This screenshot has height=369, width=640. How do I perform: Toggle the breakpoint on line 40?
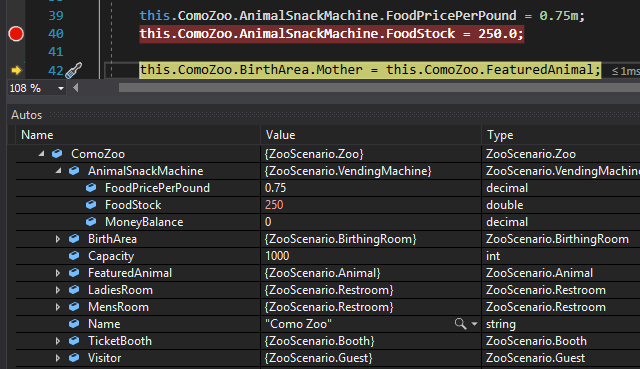pyautogui.click(x=16, y=34)
